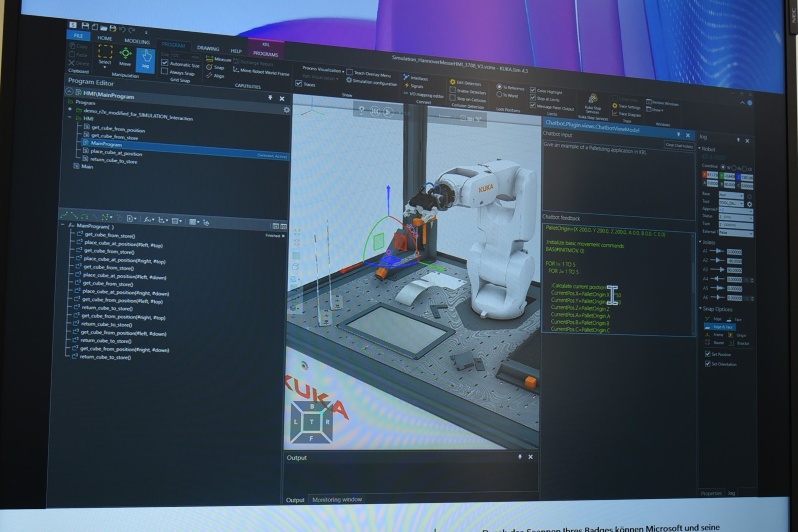
Task: Click Edit Detectors
Action: click(x=465, y=83)
